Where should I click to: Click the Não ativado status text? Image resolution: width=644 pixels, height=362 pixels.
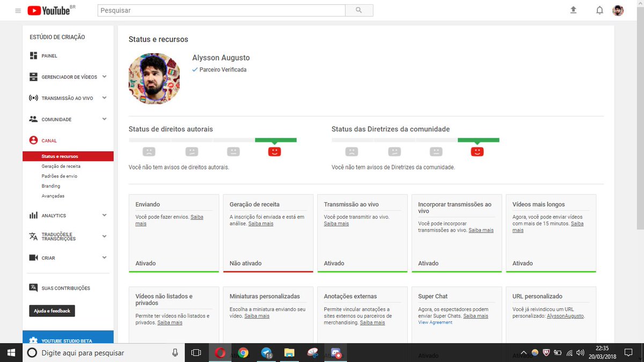pyautogui.click(x=246, y=263)
